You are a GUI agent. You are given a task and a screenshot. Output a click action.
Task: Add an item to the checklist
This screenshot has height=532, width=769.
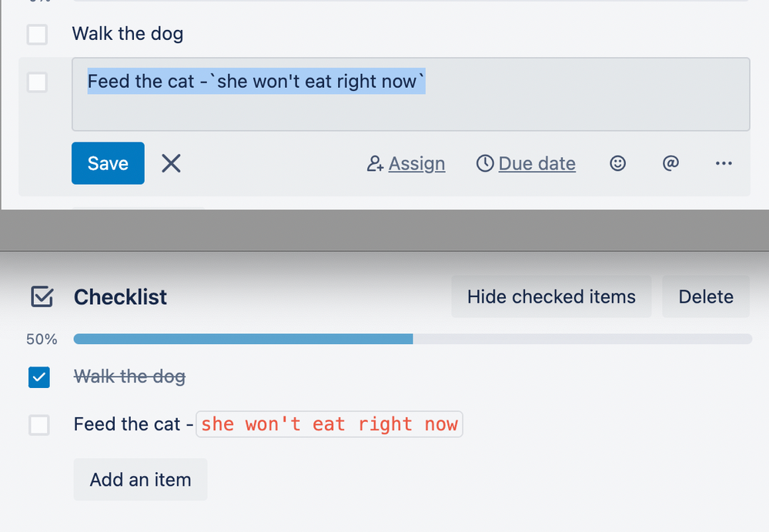tap(140, 480)
